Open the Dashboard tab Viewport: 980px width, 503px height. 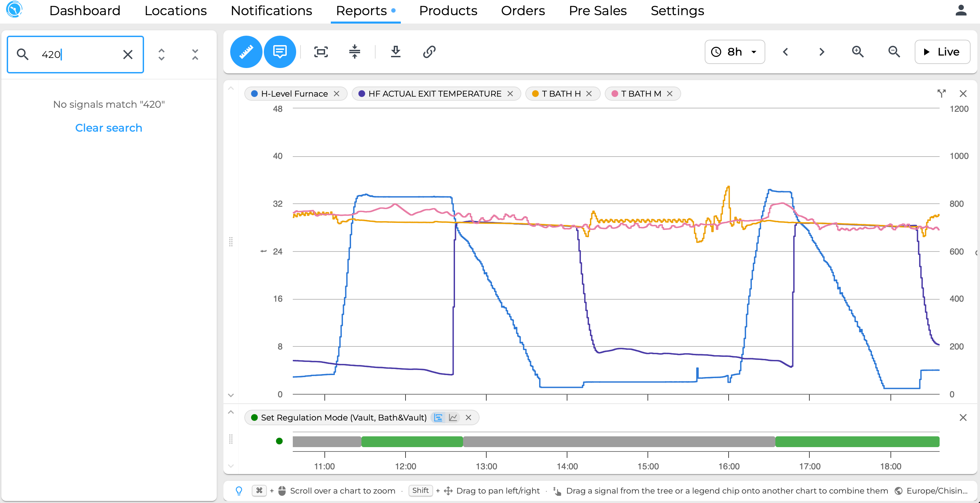point(84,11)
